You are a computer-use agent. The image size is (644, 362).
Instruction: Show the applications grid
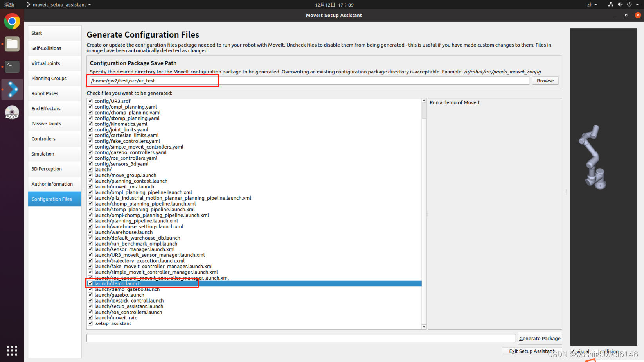click(x=12, y=351)
